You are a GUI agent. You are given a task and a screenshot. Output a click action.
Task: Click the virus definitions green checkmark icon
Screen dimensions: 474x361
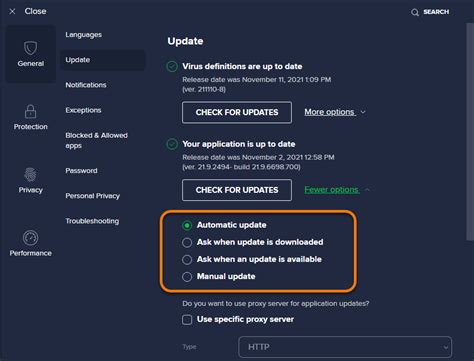point(172,66)
